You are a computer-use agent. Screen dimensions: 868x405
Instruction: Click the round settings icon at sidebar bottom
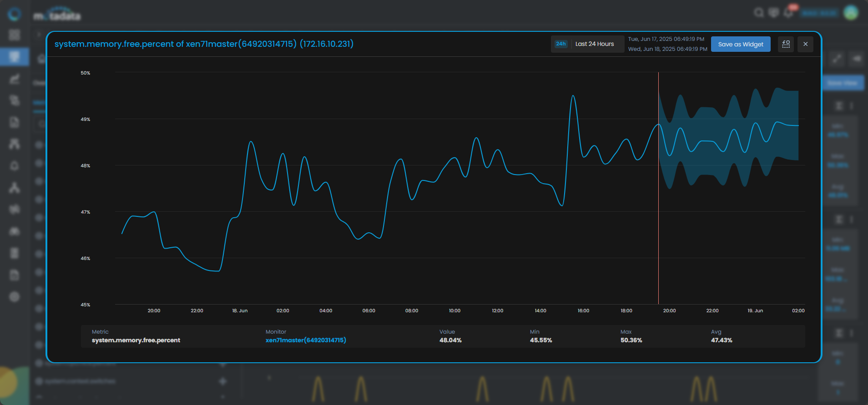tap(15, 297)
